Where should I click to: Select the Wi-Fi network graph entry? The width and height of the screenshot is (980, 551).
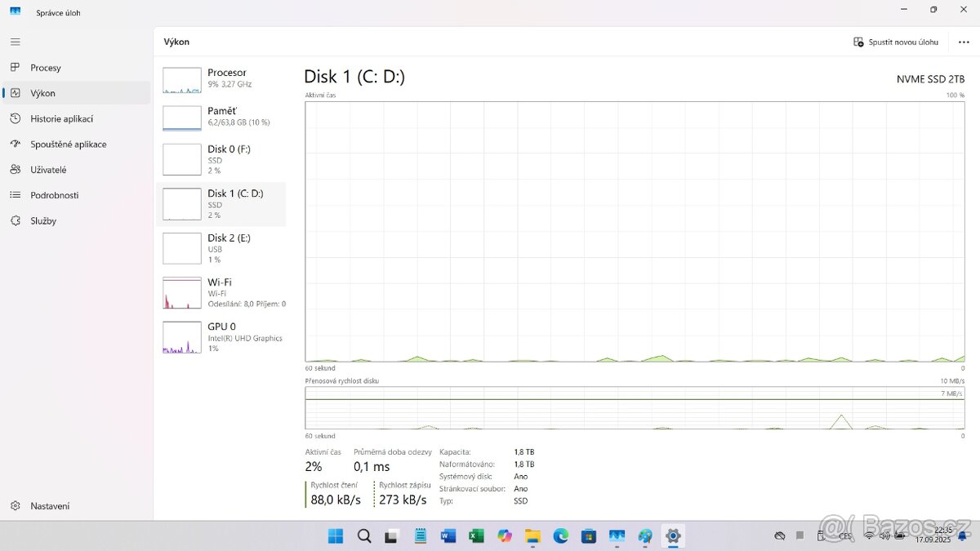point(221,292)
